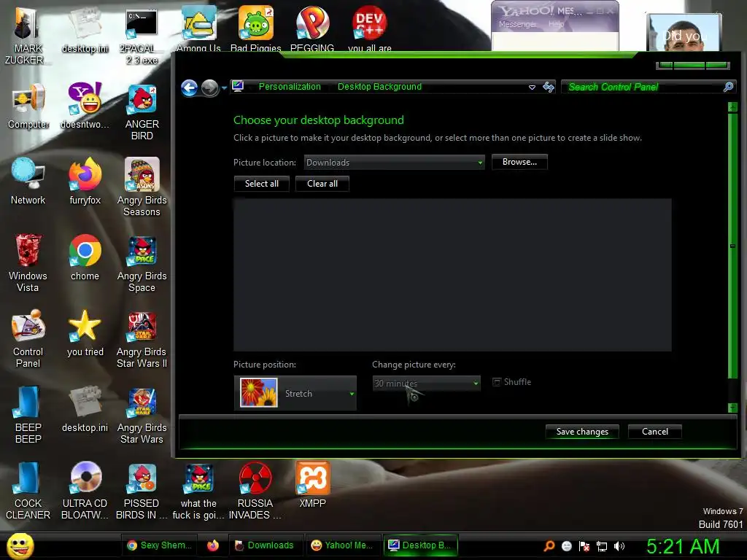The height and width of the screenshot is (560, 747).
Task: Open the Picture location dropdown
Action: click(x=395, y=163)
